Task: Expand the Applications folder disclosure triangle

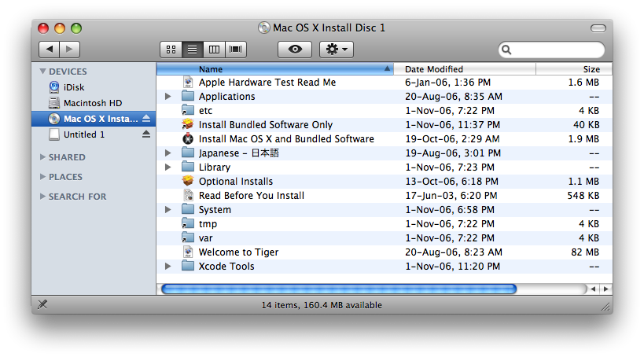Action: point(168,97)
